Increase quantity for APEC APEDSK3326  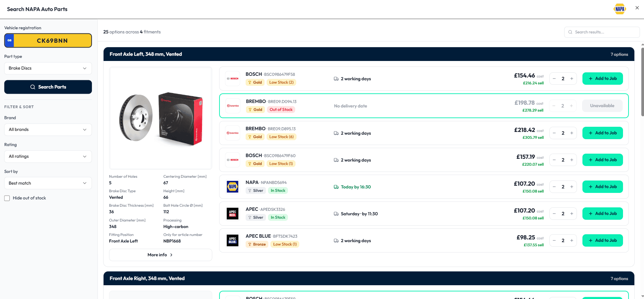(x=572, y=214)
